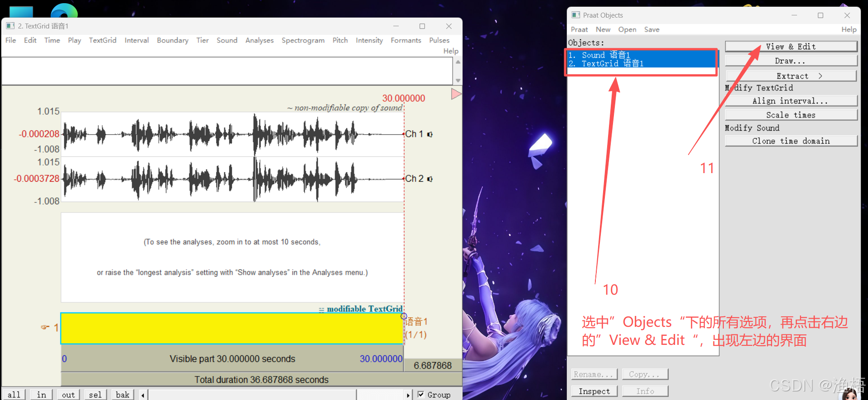
Task: Click the scroll right arrow of the timeline
Action: [408, 395]
